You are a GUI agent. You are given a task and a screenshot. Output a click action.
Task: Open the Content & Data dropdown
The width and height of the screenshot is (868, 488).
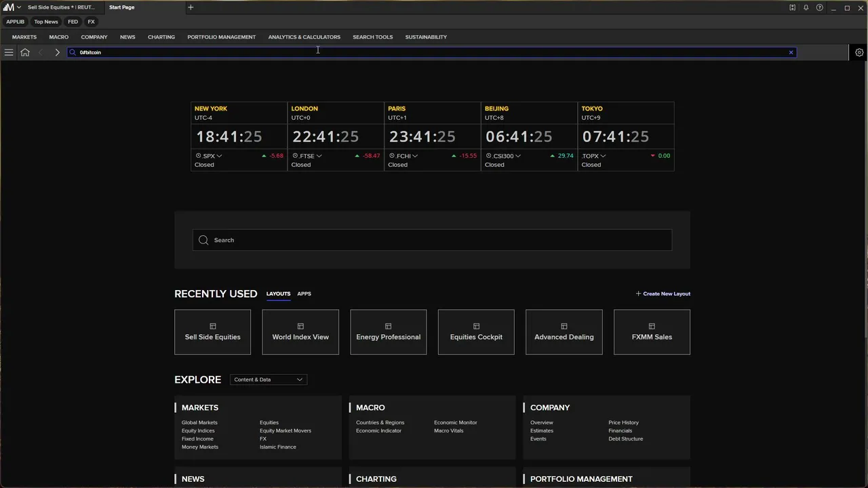click(x=269, y=380)
